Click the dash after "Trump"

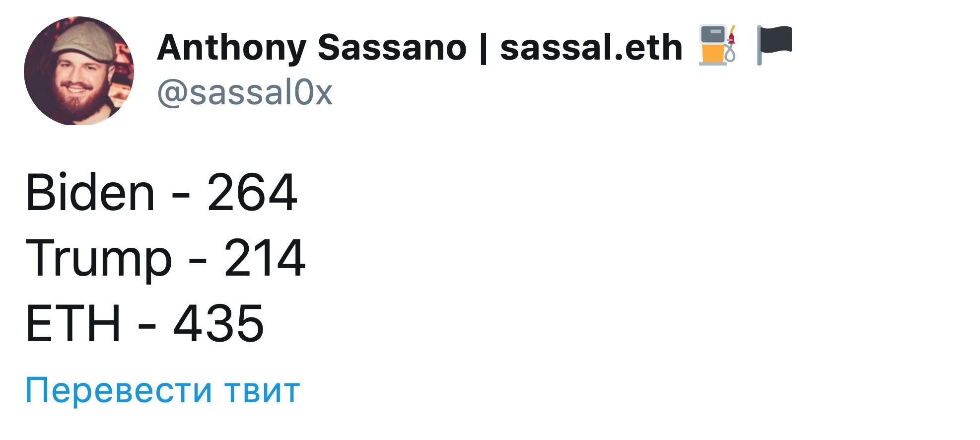(198, 260)
